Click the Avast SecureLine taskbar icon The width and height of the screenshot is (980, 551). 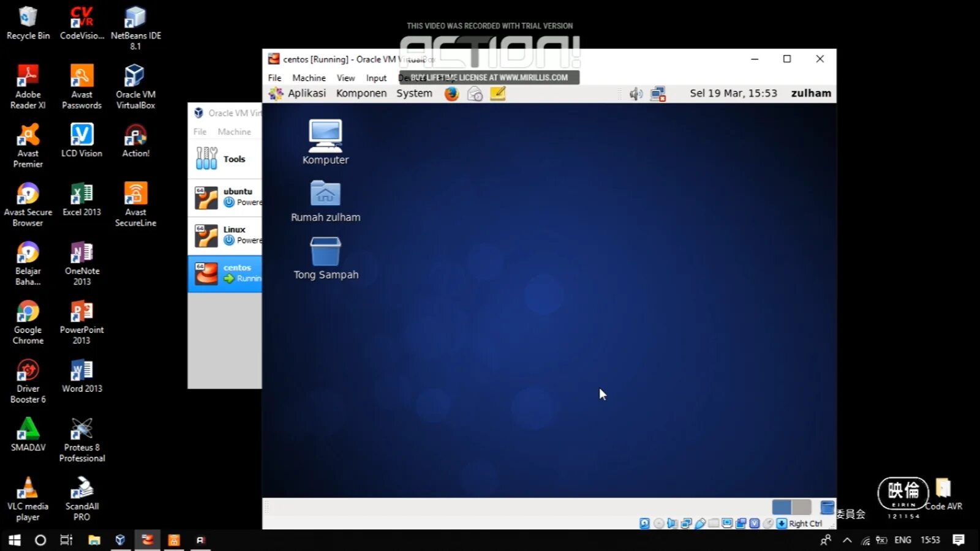click(x=174, y=540)
